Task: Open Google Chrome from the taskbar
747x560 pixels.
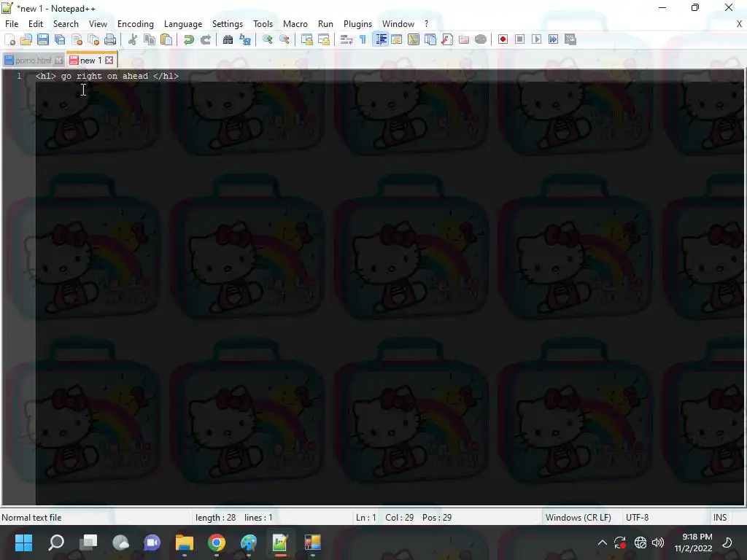Action: 216,542
